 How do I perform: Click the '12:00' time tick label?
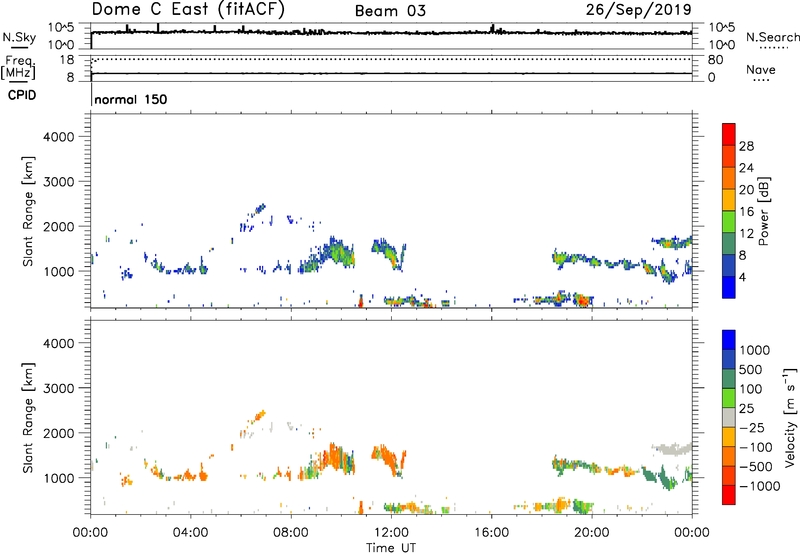[x=391, y=533]
